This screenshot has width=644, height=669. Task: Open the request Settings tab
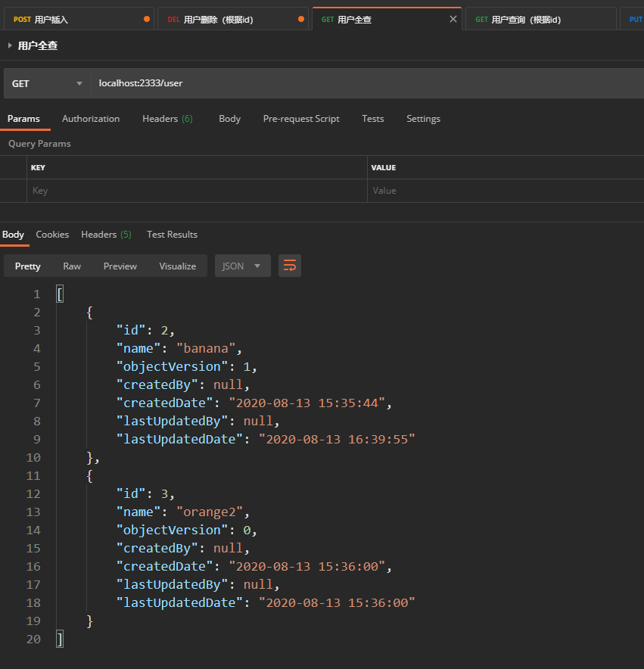pos(423,119)
